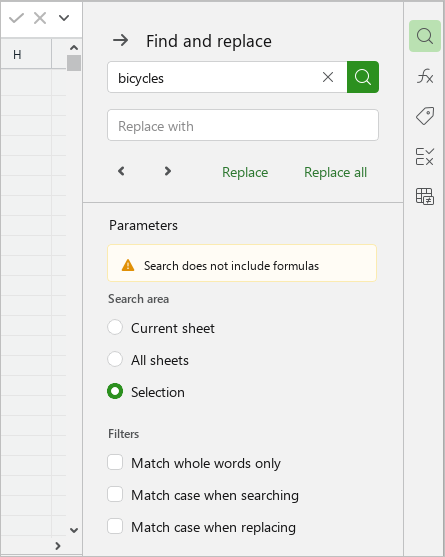
Task: Select Selection search area
Action: [x=115, y=391]
